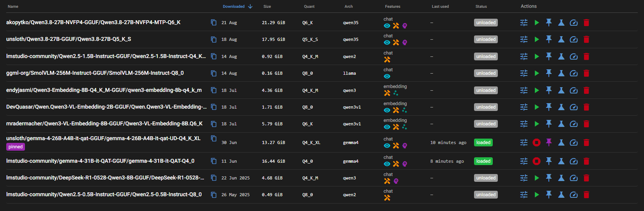644x211 pixels.
Task: Sort by the Quant column header
Action: click(309, 7)
